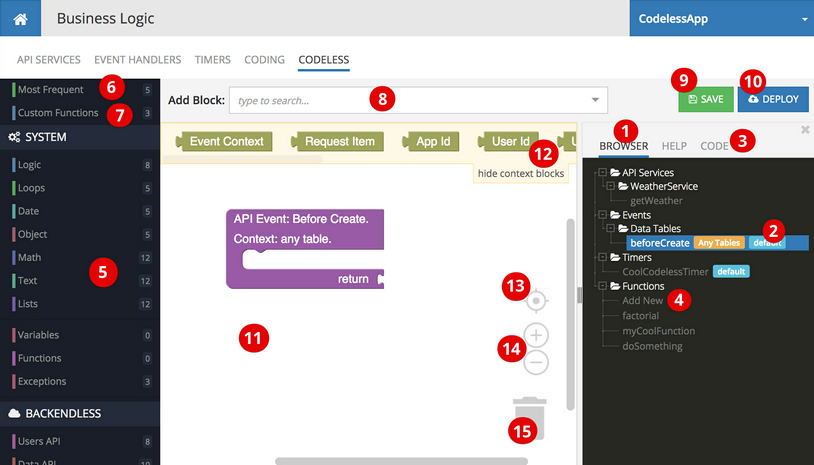Viewport: 814px width, 465px height.
Task: Collapse the Timers tree node
Action: [602, 257]
